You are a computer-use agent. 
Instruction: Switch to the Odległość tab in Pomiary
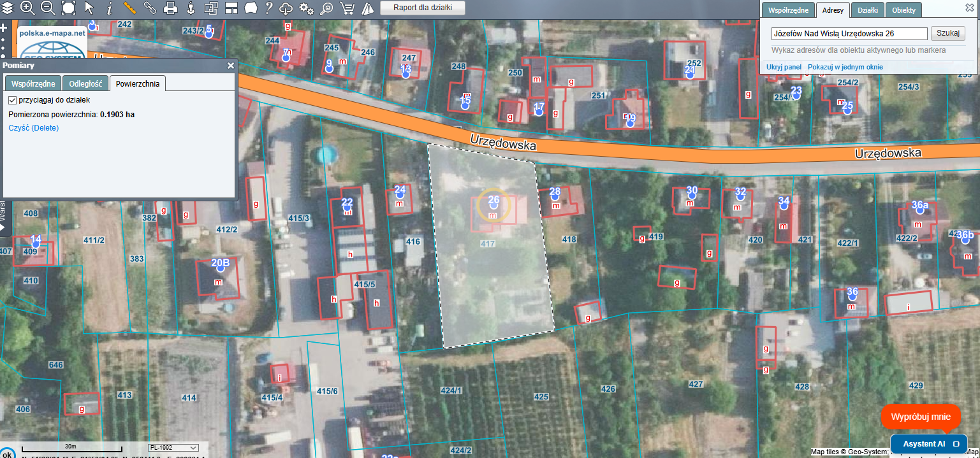85,83
